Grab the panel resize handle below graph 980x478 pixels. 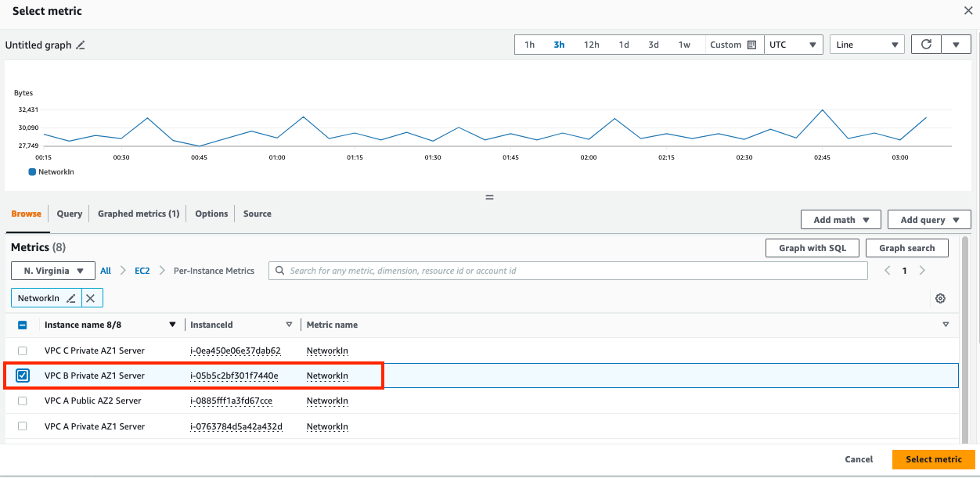(x=490, y=197)
